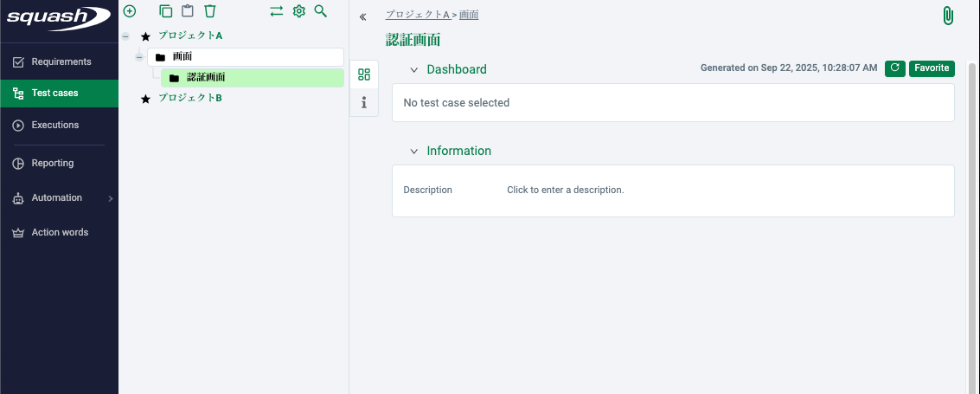Click 画面 breadcrumb link
Screen dimensions: 980x394
coord(469,15)
